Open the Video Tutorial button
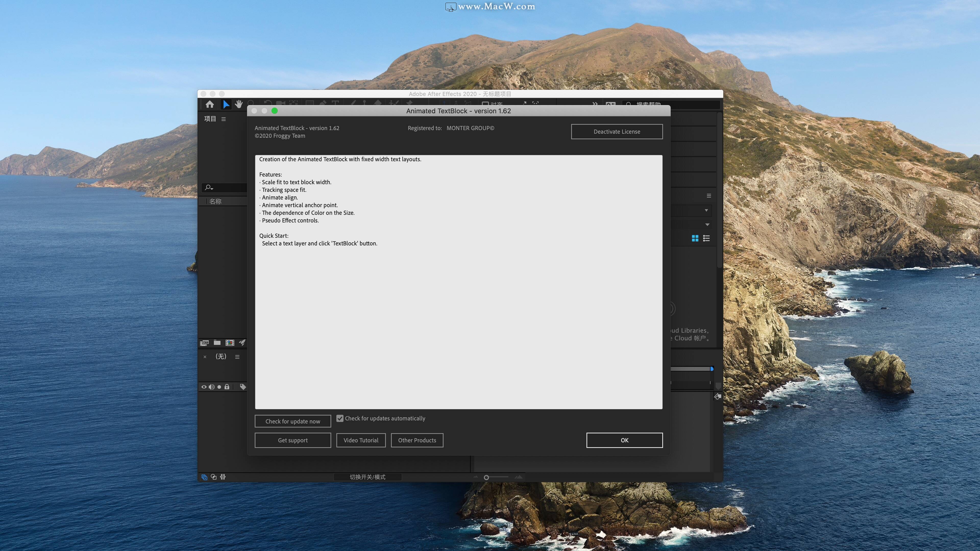980x551 pixels. click(361, 440)
